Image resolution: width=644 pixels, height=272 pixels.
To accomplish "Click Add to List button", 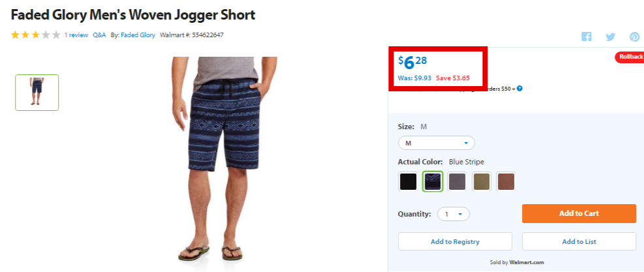I will pyautogui.click(x=579, y=241).
